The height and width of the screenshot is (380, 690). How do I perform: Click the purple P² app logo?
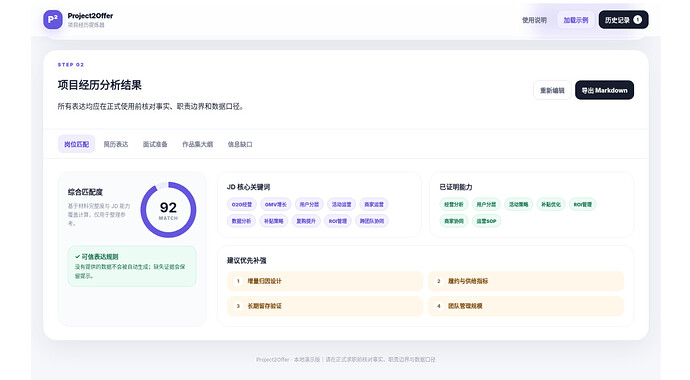[x=53, y=20]
